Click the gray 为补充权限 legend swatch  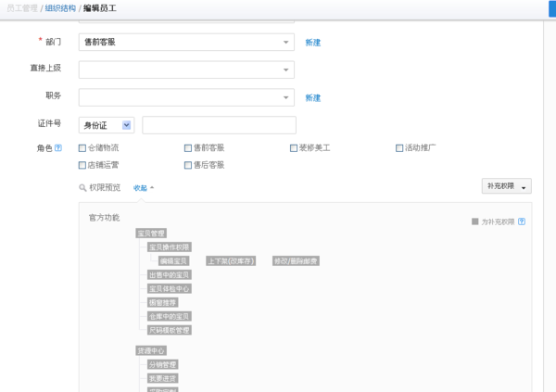pyautogui.click(x=474, y=221)
